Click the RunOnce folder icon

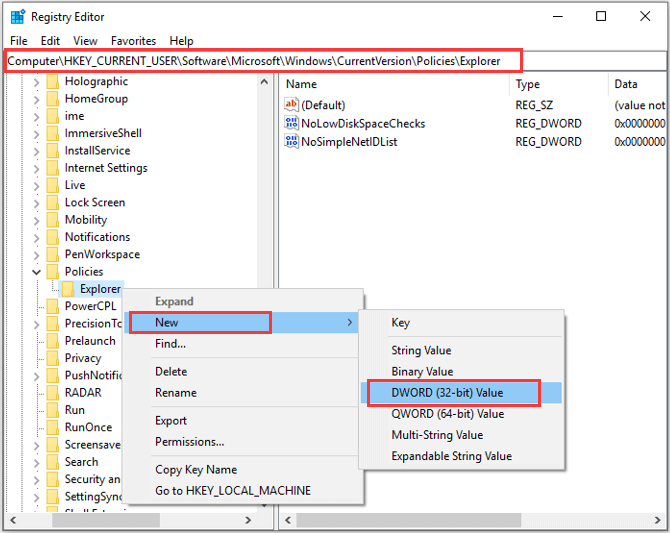click(53, 427)
